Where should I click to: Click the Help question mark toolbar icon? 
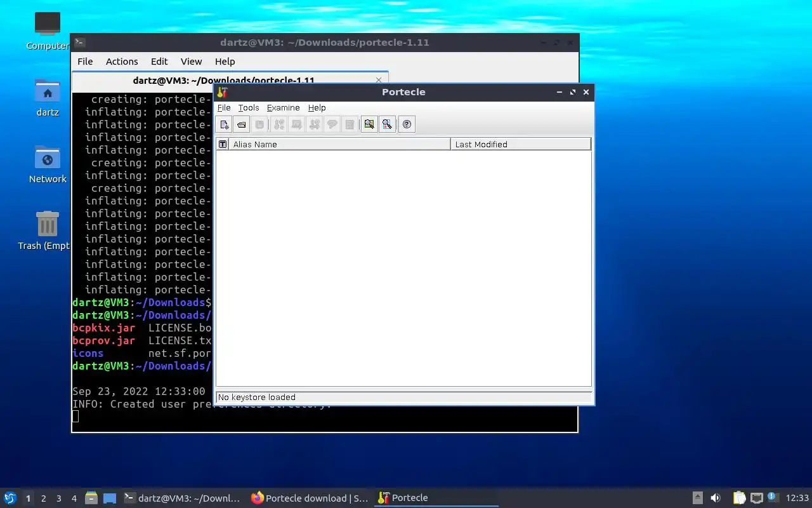click(x=407, y=124)
